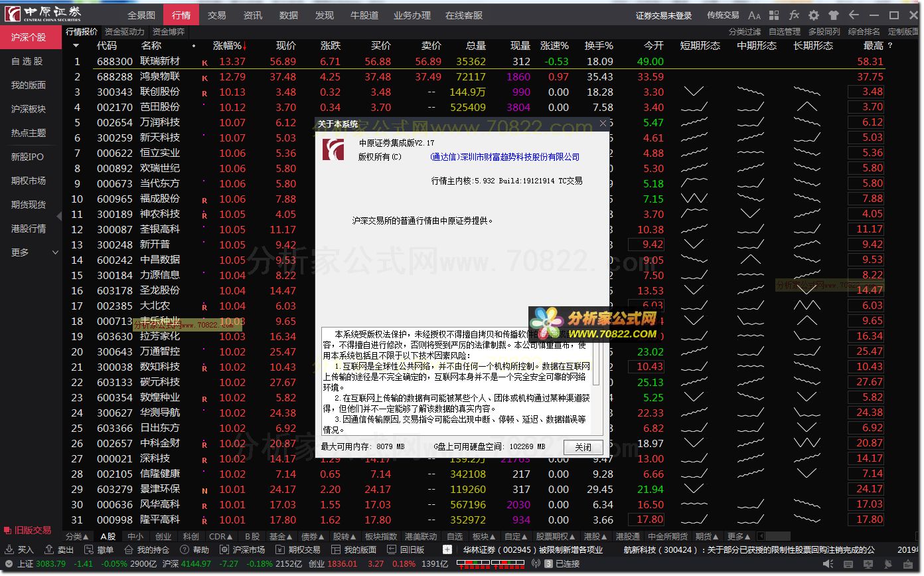Click 证券交易未登录 login status

[x=663, y=15]
